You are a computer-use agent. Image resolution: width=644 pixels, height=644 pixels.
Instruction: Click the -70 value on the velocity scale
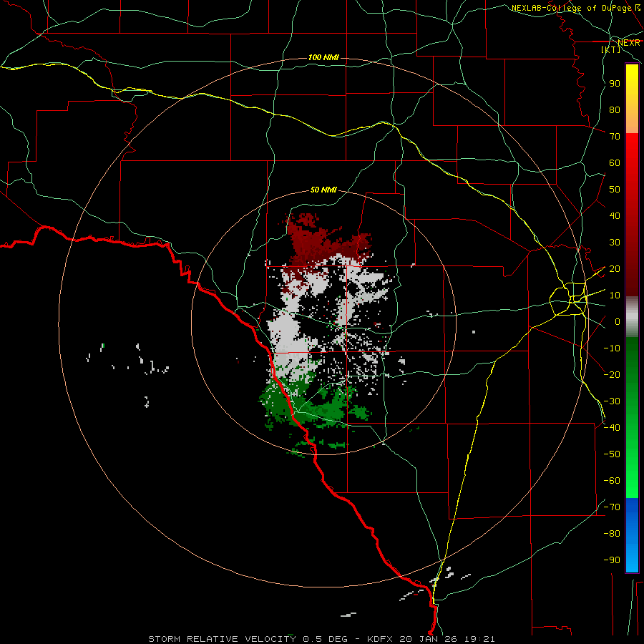point(612,507)
